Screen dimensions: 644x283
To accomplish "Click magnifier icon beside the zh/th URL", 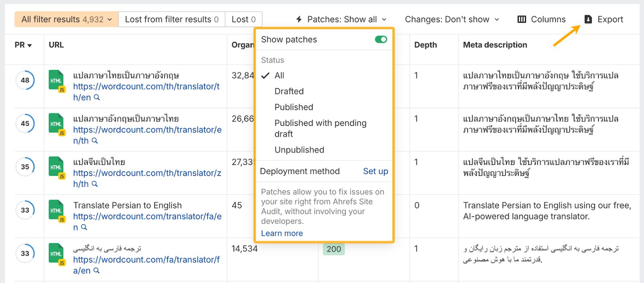I will coord(95,184).
